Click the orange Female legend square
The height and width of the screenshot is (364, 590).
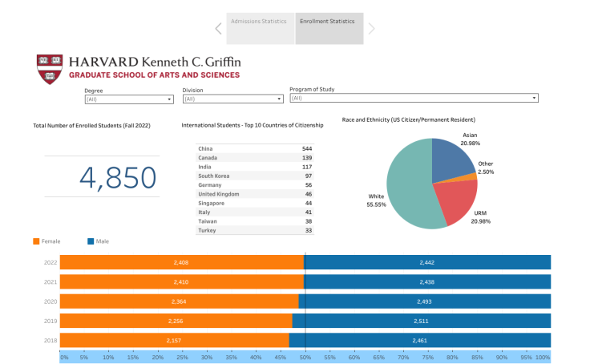36,241
